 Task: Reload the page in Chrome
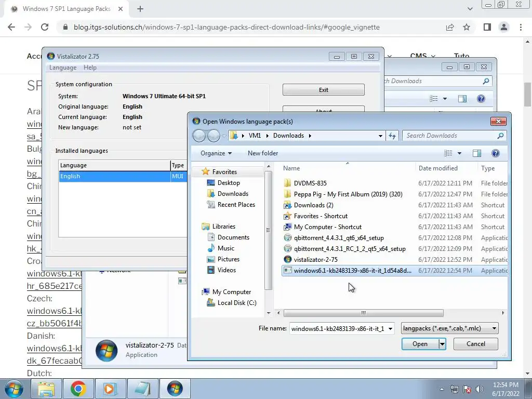45,27
